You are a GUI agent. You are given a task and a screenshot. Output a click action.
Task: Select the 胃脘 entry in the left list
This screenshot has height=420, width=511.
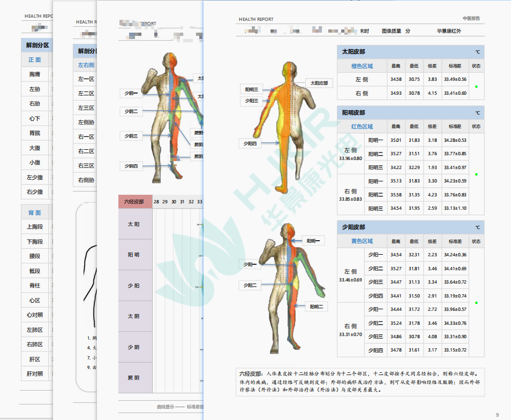(35, 133)
